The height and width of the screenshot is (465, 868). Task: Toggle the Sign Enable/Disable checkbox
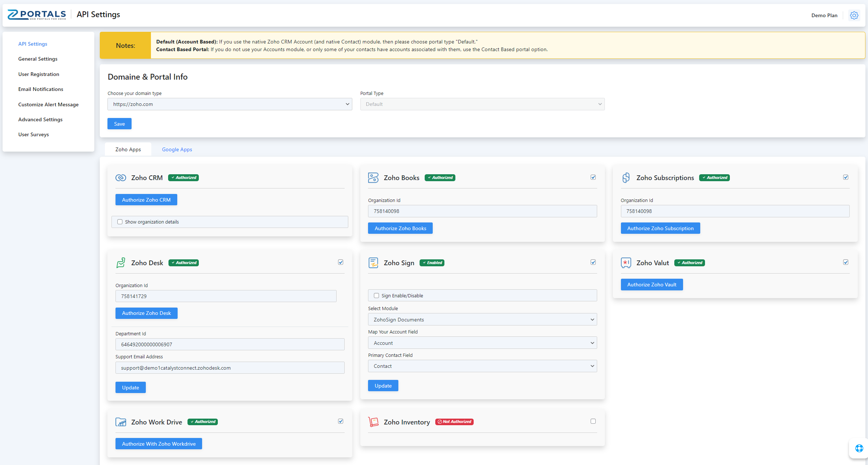click(376, 295)
